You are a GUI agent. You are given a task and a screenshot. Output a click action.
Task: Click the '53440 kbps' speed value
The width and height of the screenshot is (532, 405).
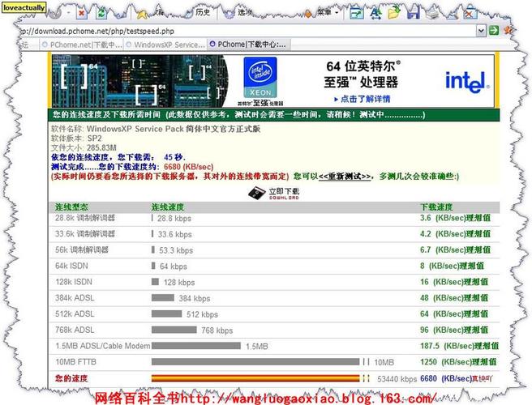[397, 379]
